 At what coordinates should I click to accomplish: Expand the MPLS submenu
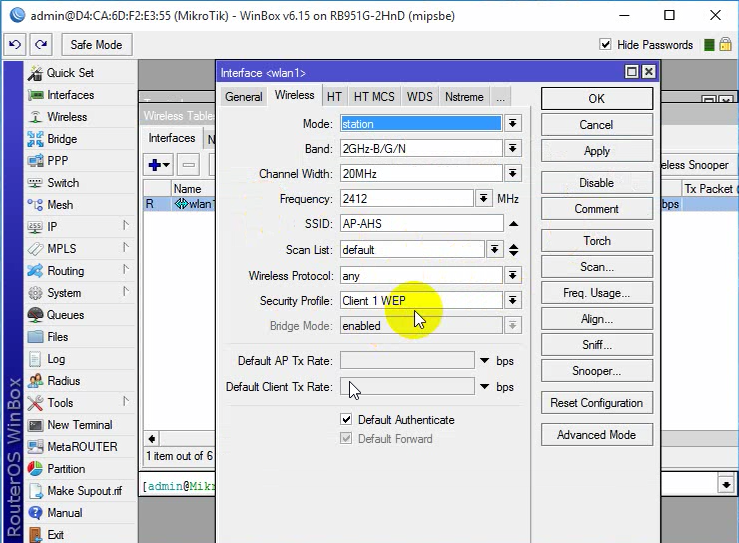126,247
